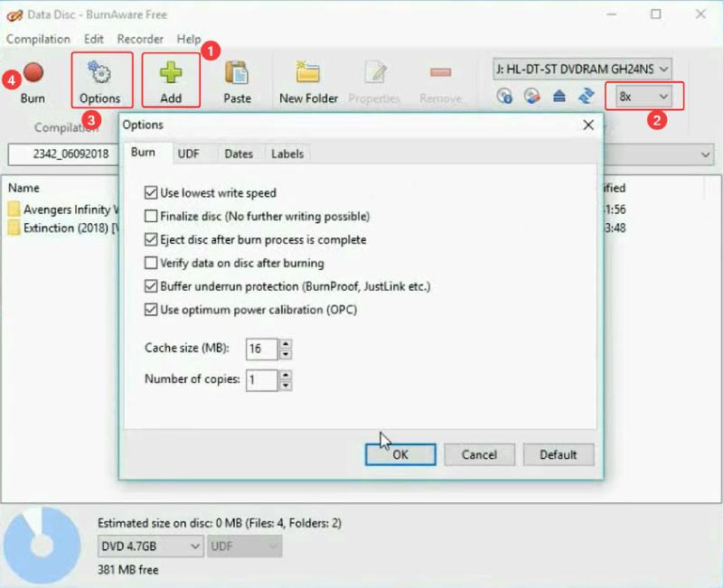This screenshot has height=588, width=723.
Task: Open the Help menu
Action: (189, 39)
